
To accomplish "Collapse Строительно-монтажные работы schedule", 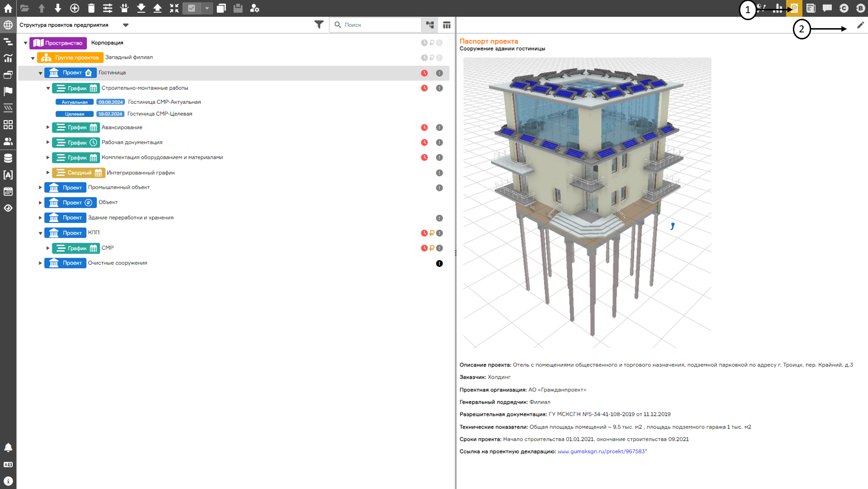I will (48, 88).
